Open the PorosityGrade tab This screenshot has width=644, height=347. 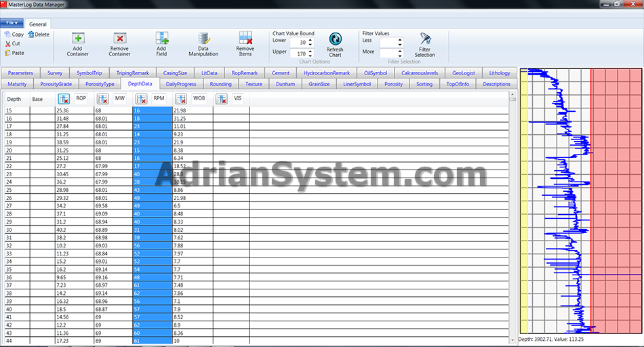(56, 84)
